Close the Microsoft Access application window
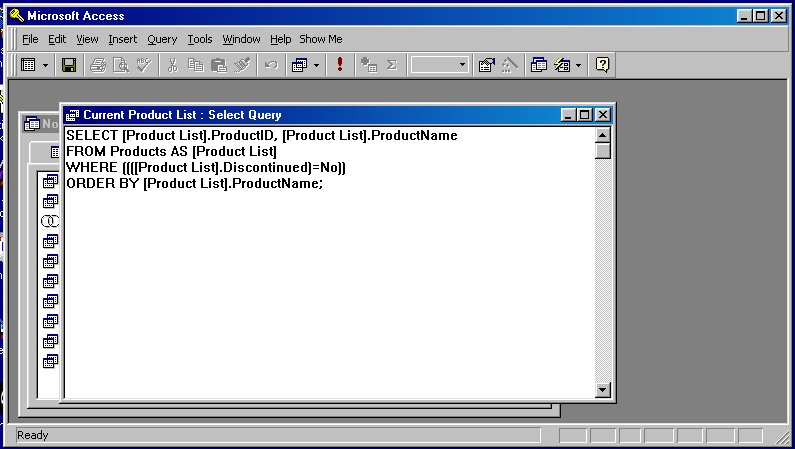795x449 pixels. (779, 16)
